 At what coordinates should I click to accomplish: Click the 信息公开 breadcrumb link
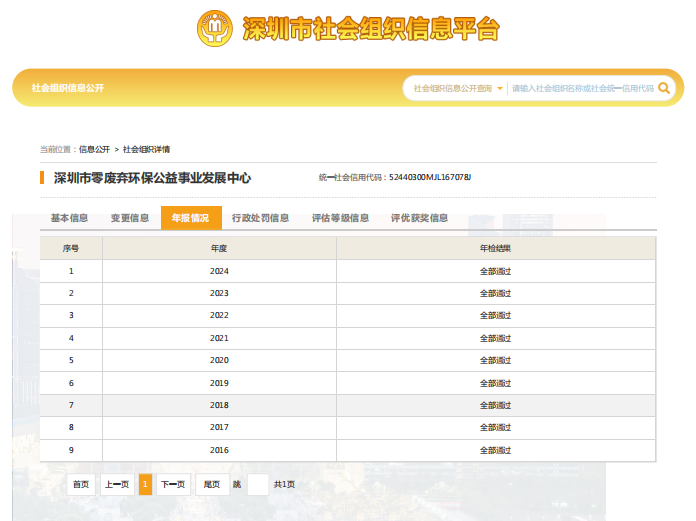coord(94,149)
